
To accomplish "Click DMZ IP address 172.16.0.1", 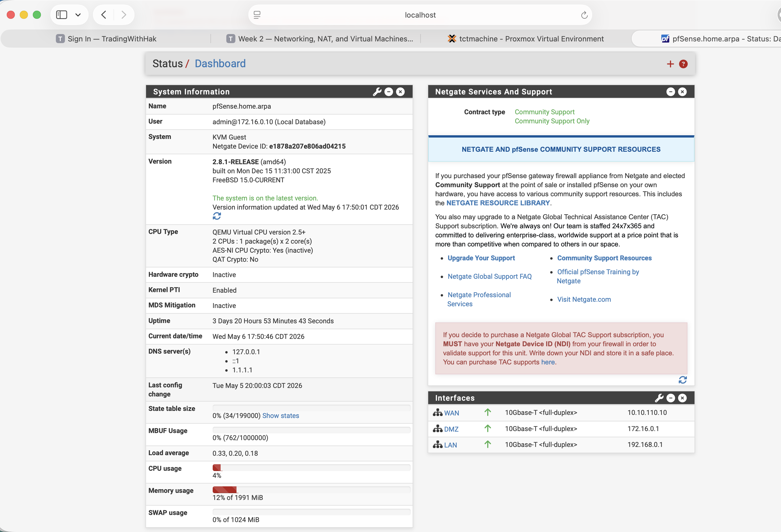I will pos(643,429).
